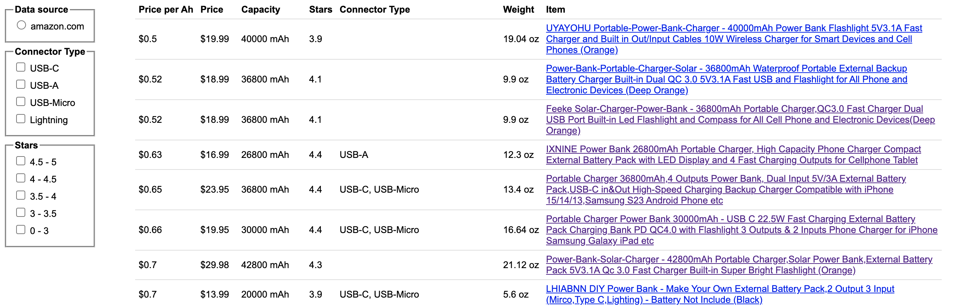Enable the Lightning connector filter
Screen dimensions: 980x306
21,119
